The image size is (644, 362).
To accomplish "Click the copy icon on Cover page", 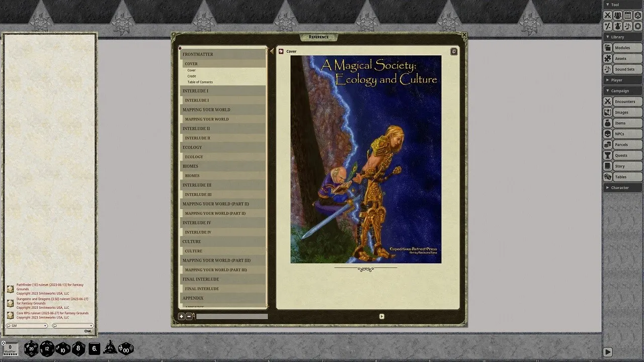I will [454, 51].
